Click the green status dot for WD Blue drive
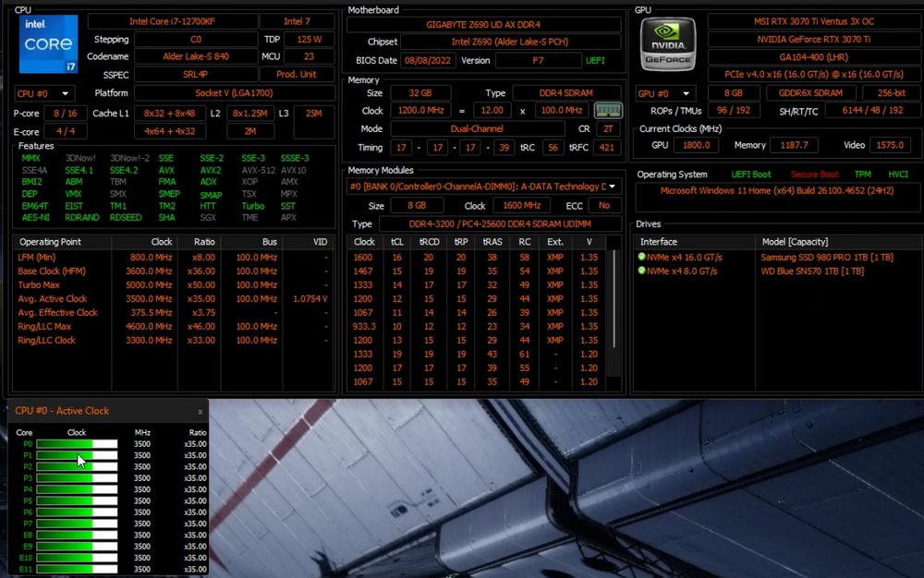924x578 pixels. 642,271
